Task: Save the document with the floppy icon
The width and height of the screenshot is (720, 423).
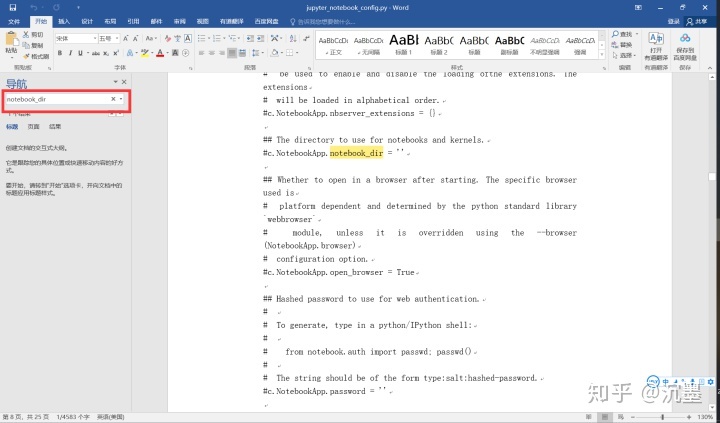Action: pos(12,7)
